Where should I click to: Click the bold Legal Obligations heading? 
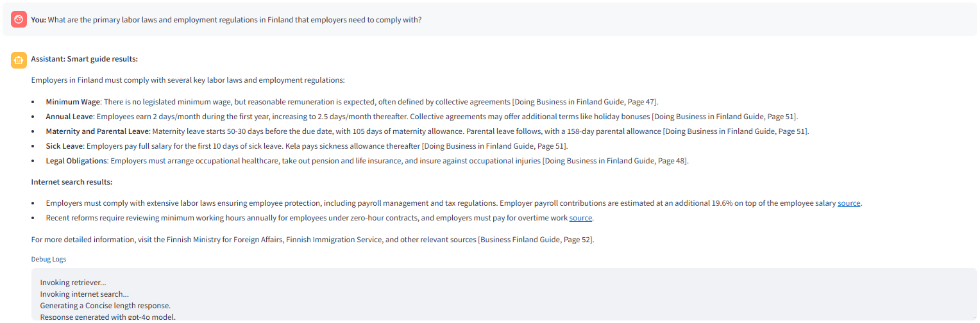click(x=76, y=161)
